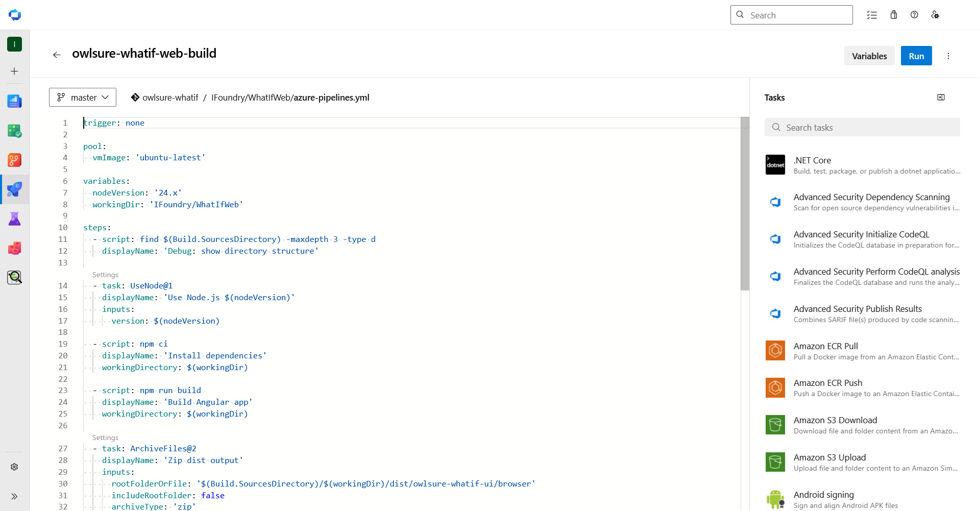Focus the top Search box
This screenshot has width=980, height=511.
(x=791, y=15)
